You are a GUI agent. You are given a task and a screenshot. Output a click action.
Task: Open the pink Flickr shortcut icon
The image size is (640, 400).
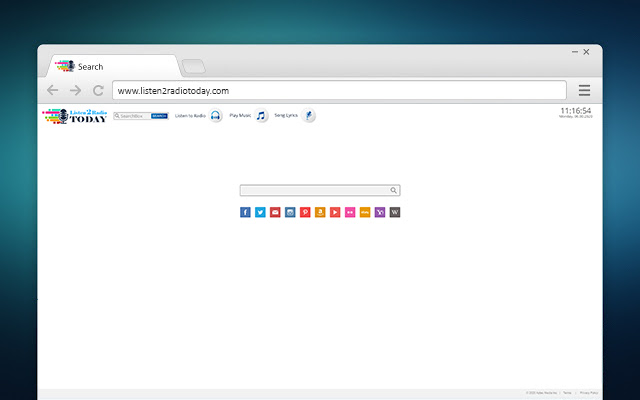pyautogui.click(x=350, y=212)
